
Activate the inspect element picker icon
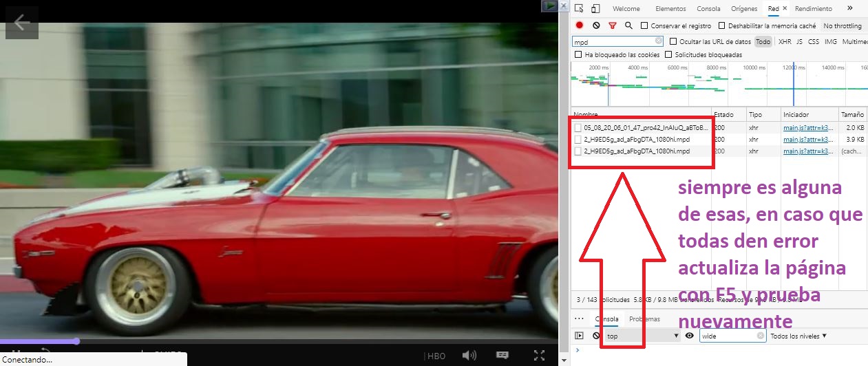tap(579, 8)
